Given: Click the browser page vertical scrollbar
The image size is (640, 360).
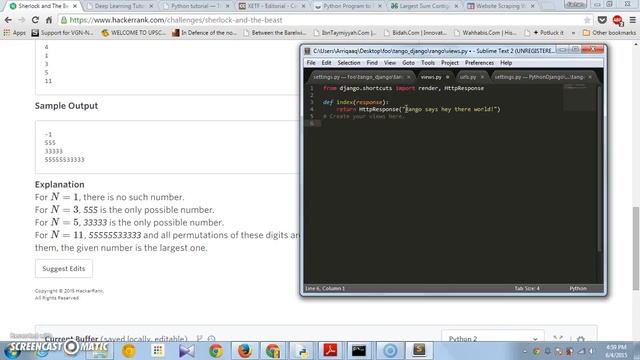Looking at the screenshot, I should tap(636, 249).
